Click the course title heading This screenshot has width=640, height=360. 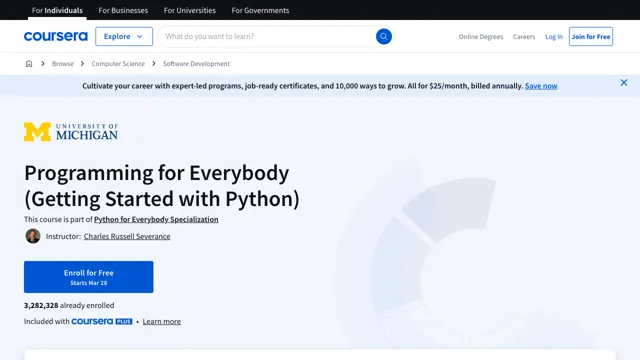[x=162, y=186]
